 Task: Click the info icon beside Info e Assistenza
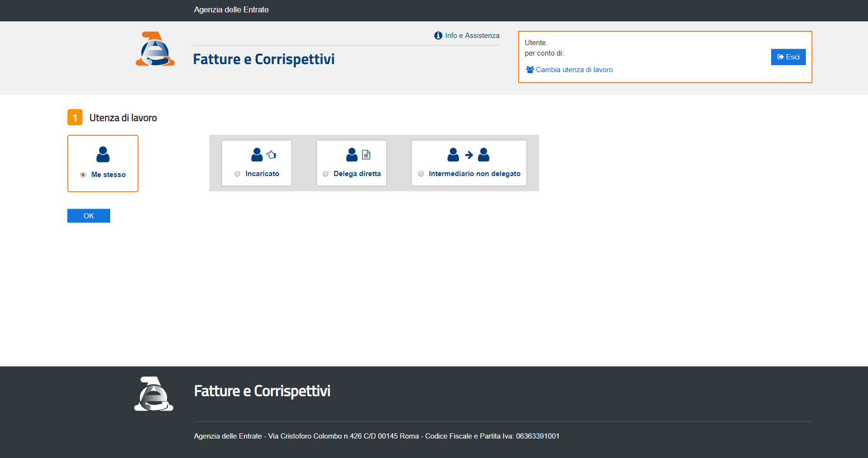click(438, 36)
